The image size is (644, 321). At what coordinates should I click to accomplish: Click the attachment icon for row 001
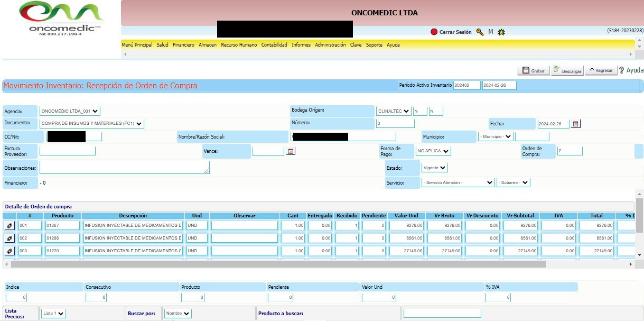pos(10,226)
